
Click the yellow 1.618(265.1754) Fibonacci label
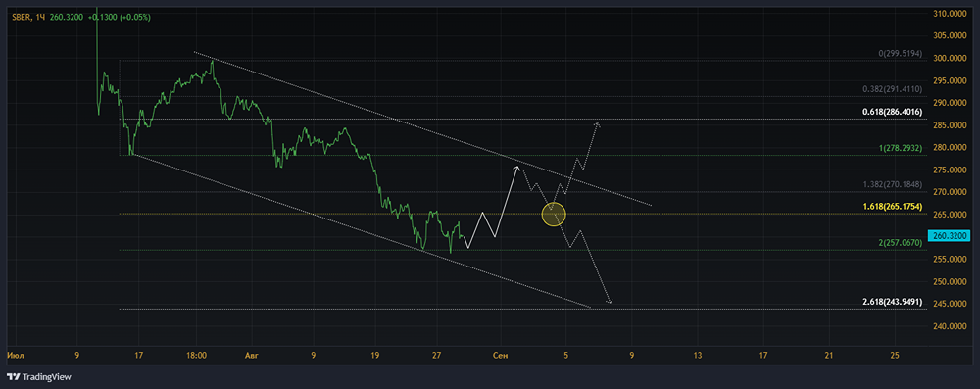[x=893, y=207]
